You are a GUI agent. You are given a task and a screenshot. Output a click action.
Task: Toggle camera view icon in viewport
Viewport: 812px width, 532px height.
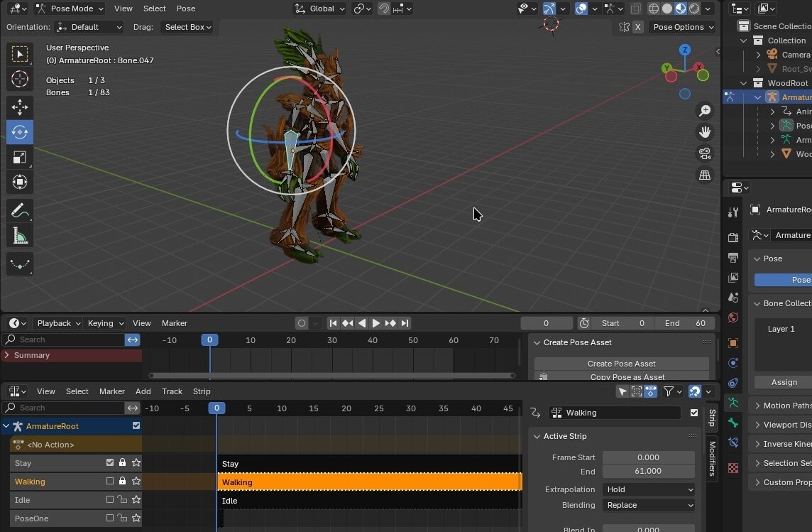705,153
